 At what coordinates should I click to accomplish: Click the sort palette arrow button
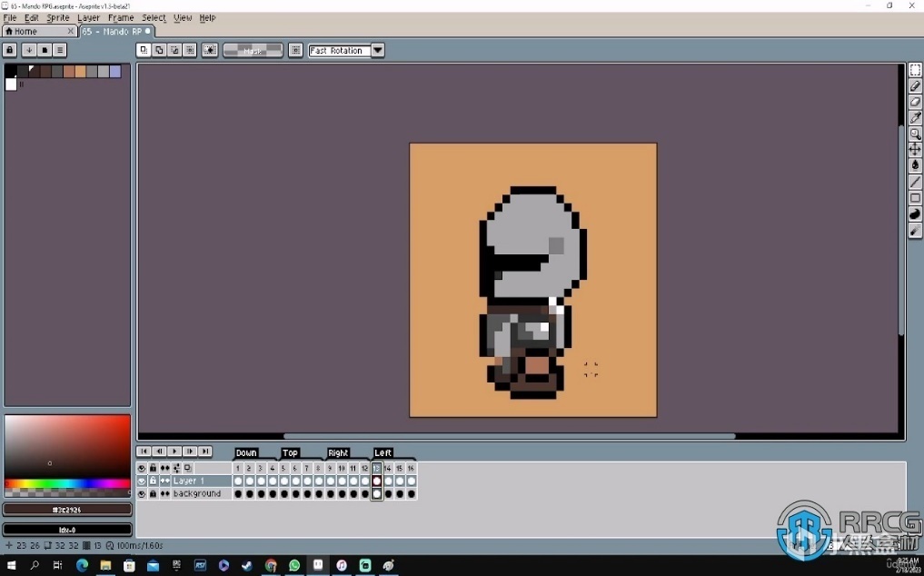pos(29,50)
